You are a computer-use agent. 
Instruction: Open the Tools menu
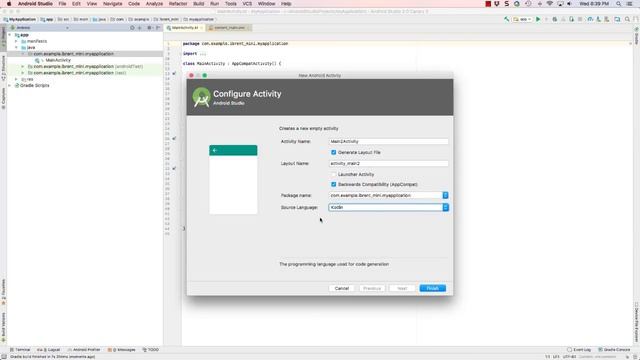[x=231, y=4]
